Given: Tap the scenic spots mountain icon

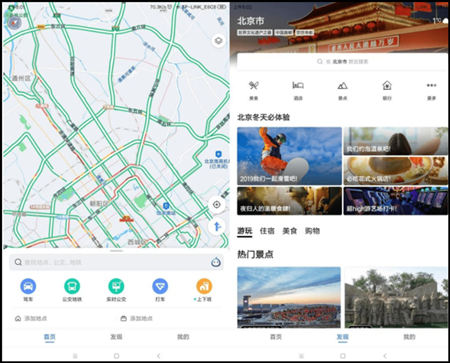Looking at the screenshot, I should pos(342,86).
